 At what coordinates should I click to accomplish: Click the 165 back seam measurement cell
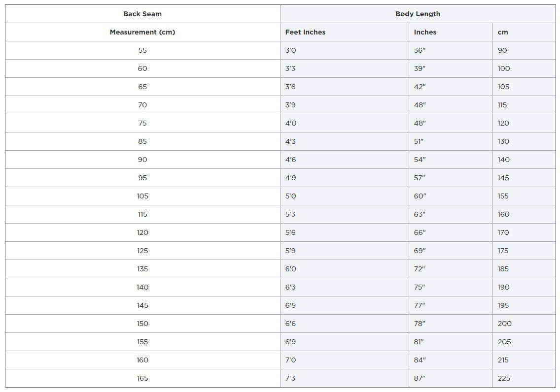(x=142, y=378)
